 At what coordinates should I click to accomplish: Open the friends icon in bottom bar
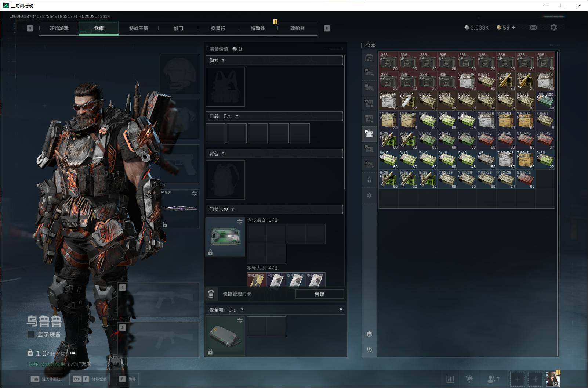click(x=493, y=379)
